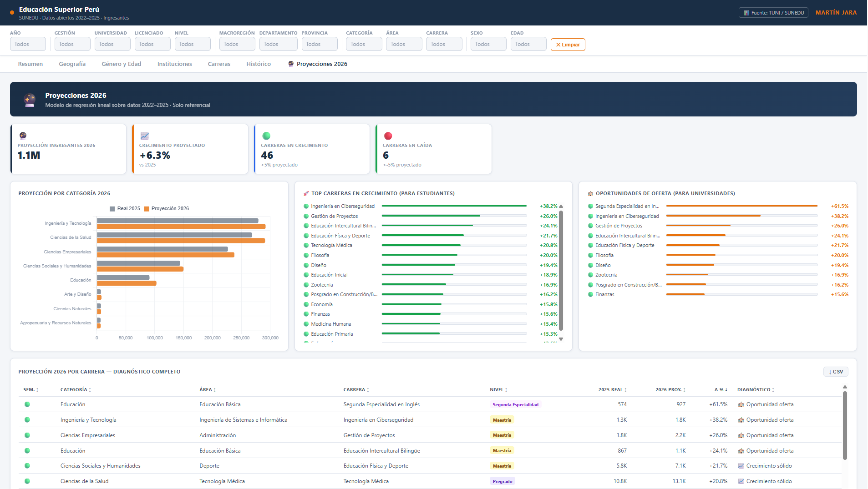The width and height of the screenshot is (868, 489).
Task: Open the Gestión filter dropdown
Action: pos(72,44)
